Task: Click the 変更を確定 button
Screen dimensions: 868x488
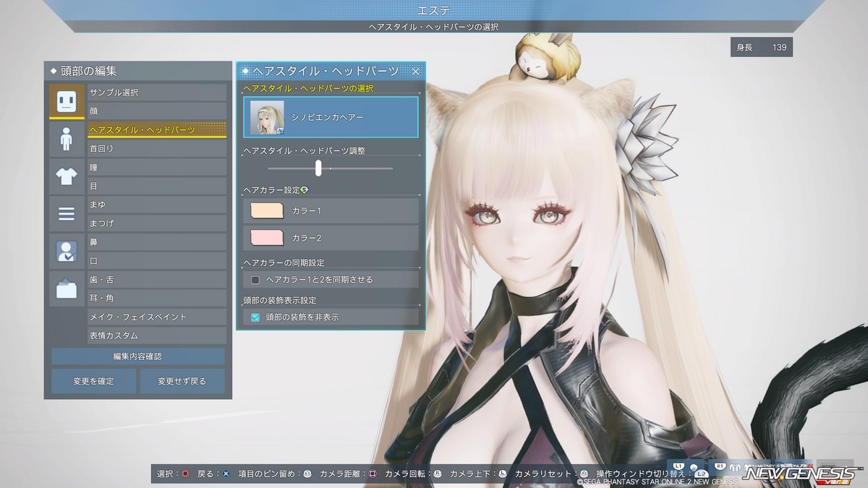Action: [x=93, y=381]
